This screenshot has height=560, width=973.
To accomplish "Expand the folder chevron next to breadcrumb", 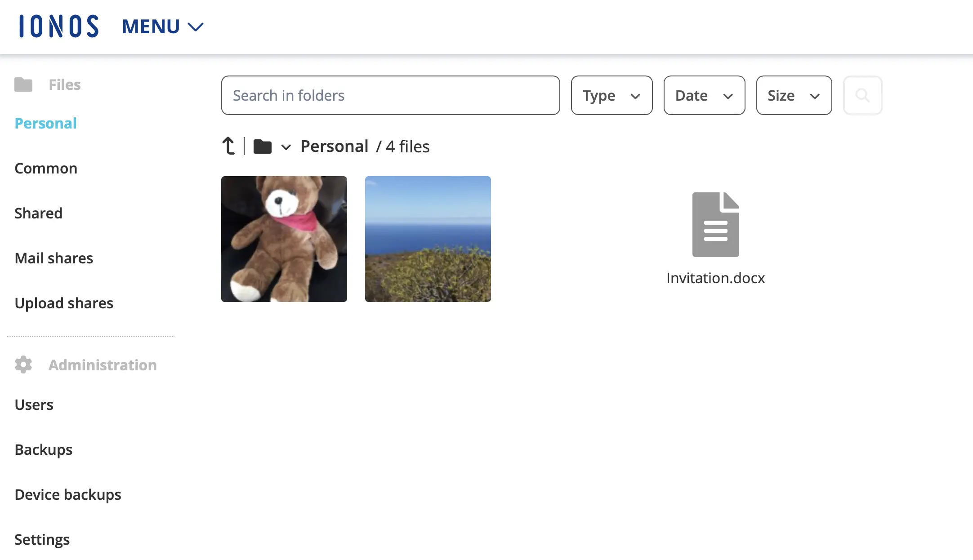I will tap(286, 147).
